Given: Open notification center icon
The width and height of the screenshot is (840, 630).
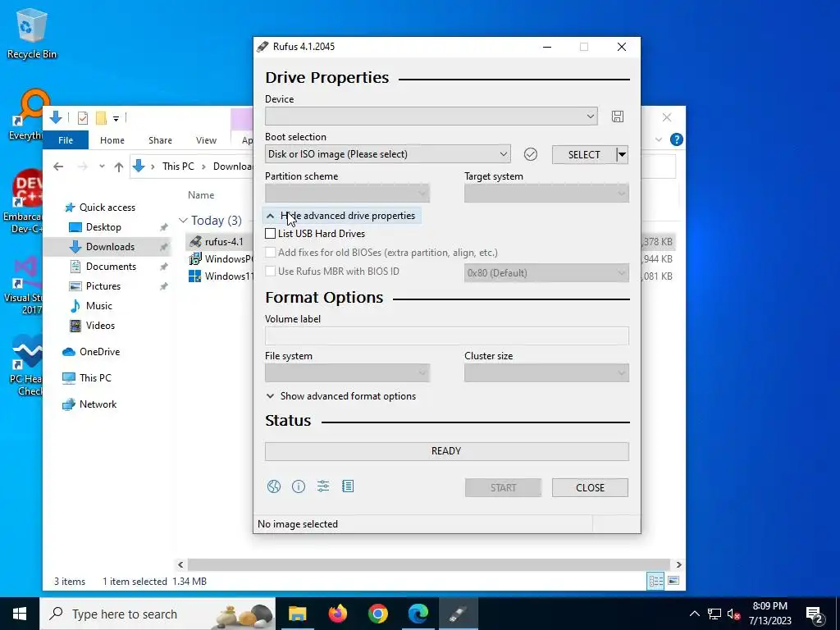Looking at the screenshot, I should click(x=815, y=614).
